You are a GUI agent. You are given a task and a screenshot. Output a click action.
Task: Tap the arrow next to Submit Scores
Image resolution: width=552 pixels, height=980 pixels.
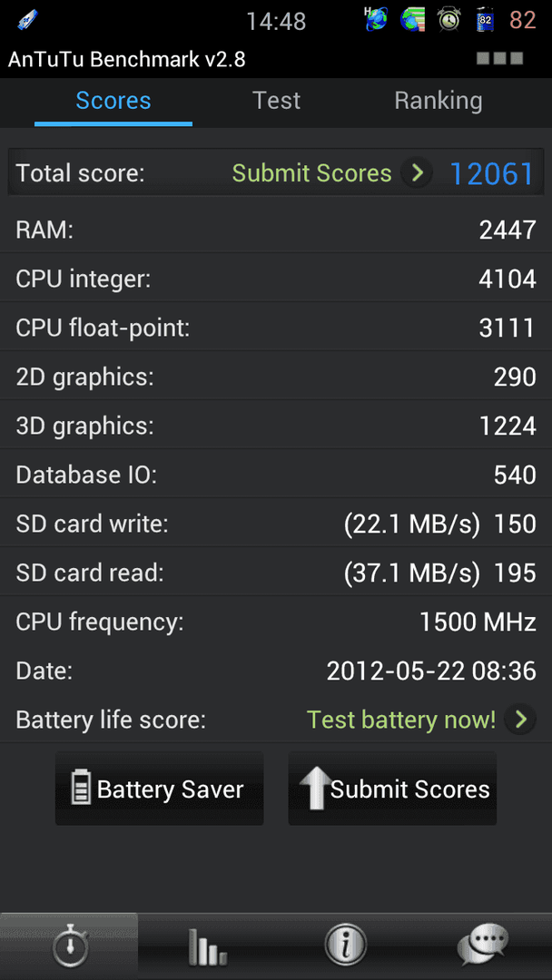coord(417,173)
